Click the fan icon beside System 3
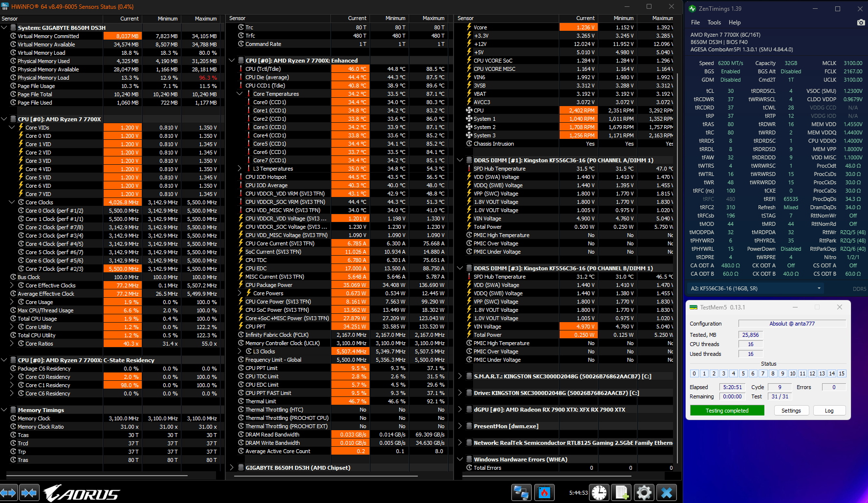The width and height of the screenshot is (868, 503). (x=469, y=135)
